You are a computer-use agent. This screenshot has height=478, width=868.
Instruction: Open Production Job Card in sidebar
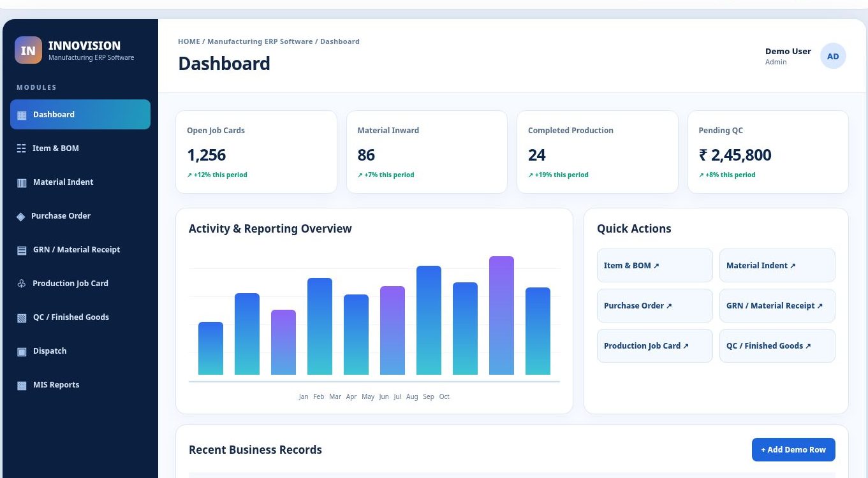click(x=80, y=284)
